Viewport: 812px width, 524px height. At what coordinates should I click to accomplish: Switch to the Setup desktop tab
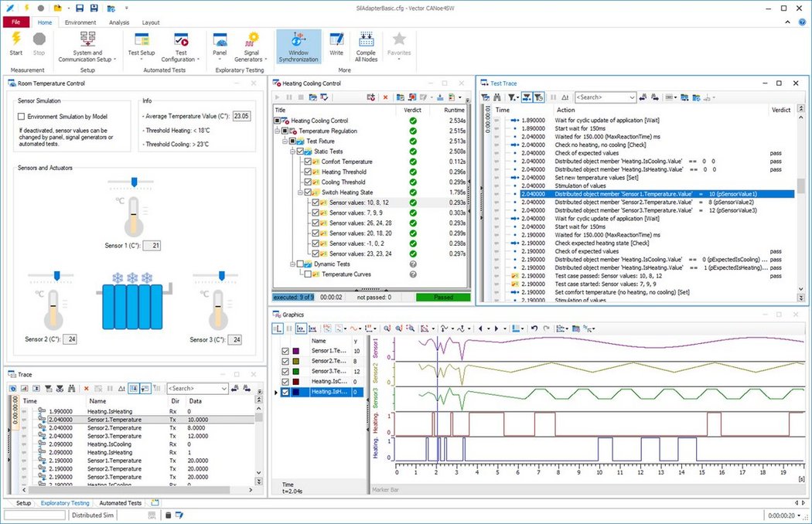tap(23, 503)
